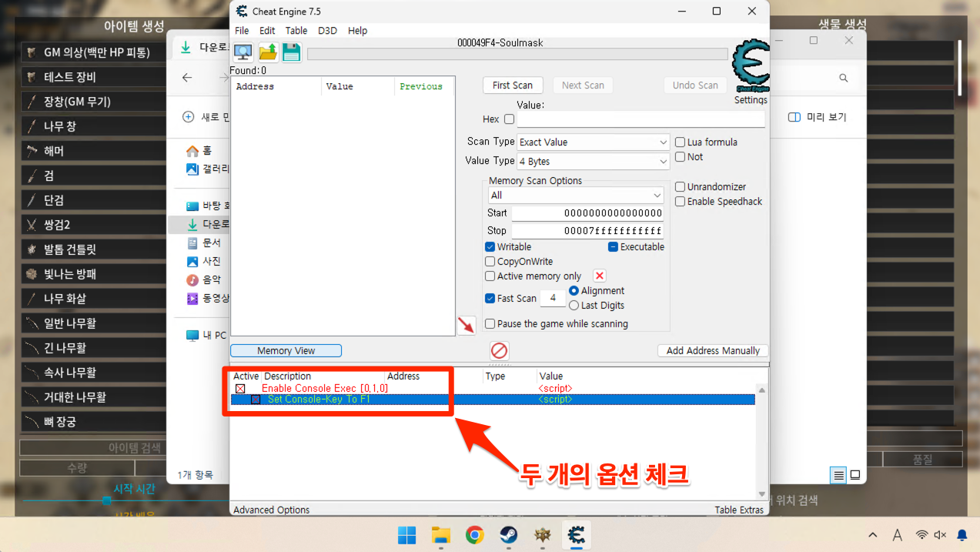Click the 새로 만들기 plus icon in Explorer
Screen dimensions: 980x552
188,117
